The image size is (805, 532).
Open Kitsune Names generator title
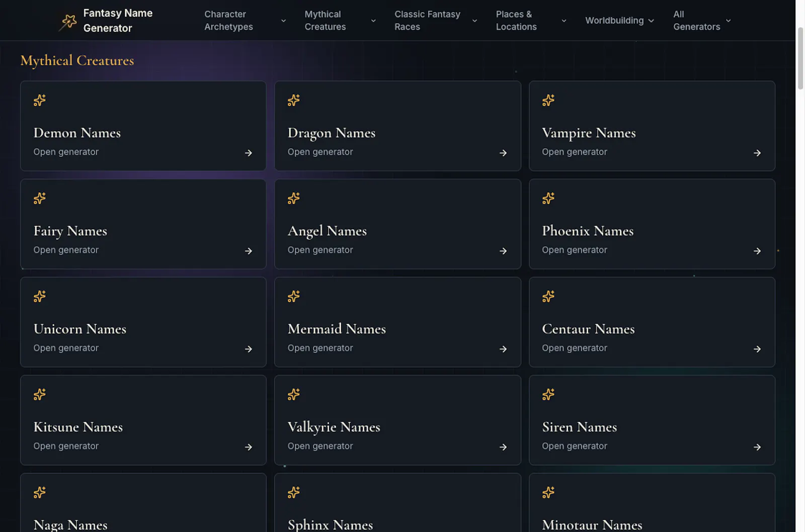[78, 427]
